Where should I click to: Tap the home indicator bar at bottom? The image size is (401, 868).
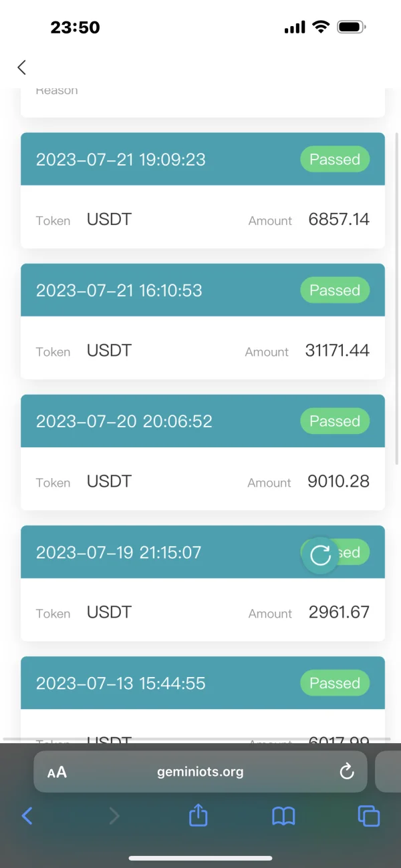click(x=200, y=858)
